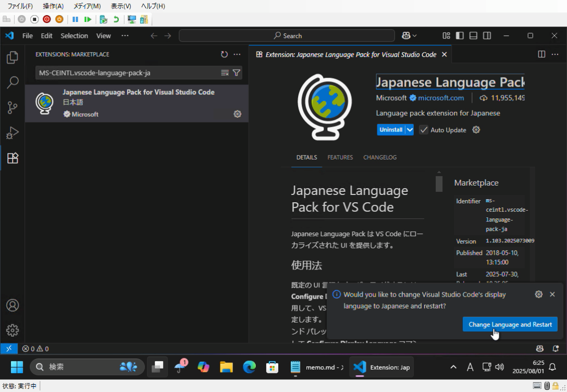The width and height of the screenshot is (567, 392).
Task: Open Extensions view in activity bar
Action: pyautogui.click(x=13, y=158)
